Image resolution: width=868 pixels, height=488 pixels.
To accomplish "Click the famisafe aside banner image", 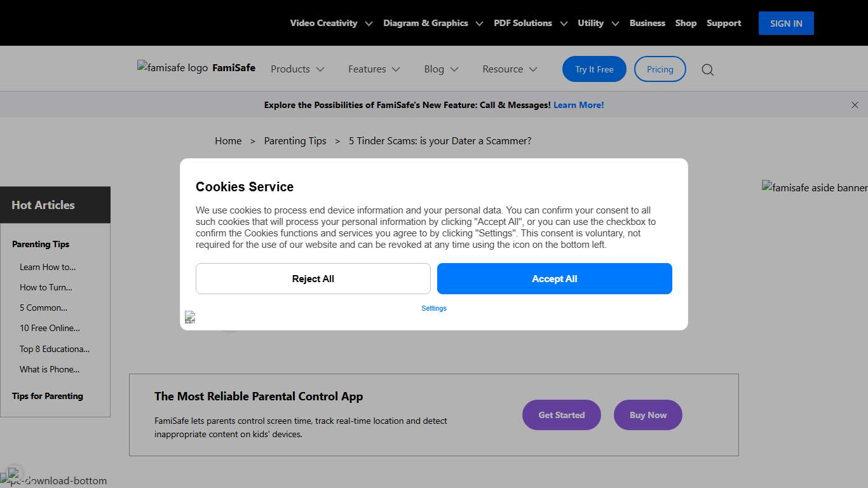I will 815,187.
